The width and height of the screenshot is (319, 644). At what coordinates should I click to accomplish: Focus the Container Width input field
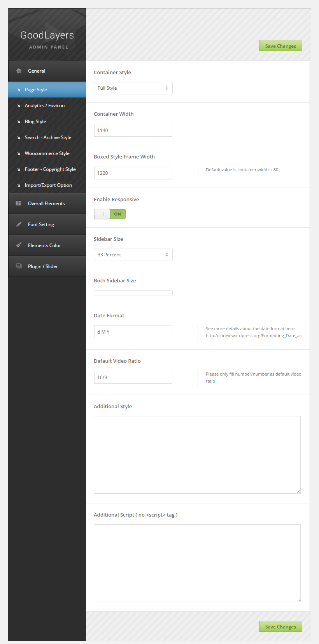[x=133, y=131]
